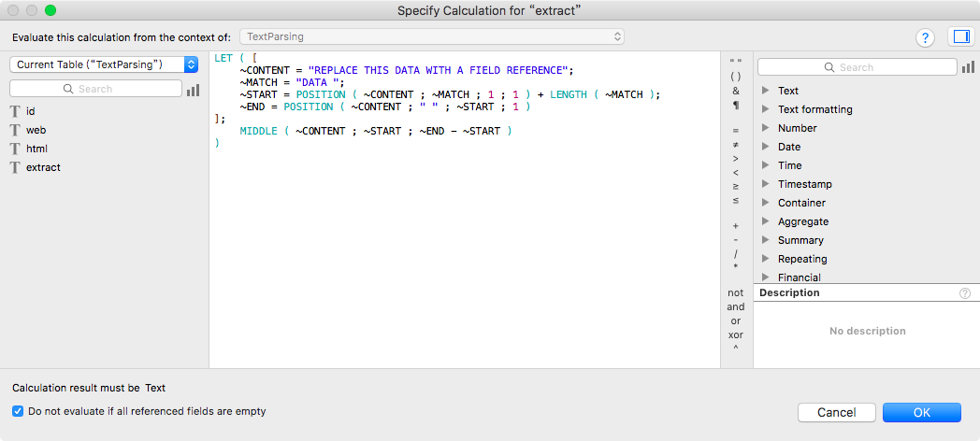Click the ~MATCH = "DATA " line
This screenshot has height=441, width=980.
(x=293, y=82)
